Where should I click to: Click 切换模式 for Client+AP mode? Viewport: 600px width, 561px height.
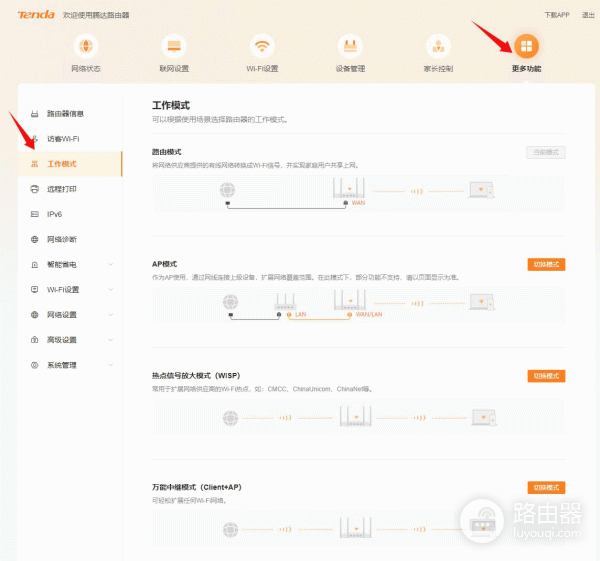pos(546,487)
